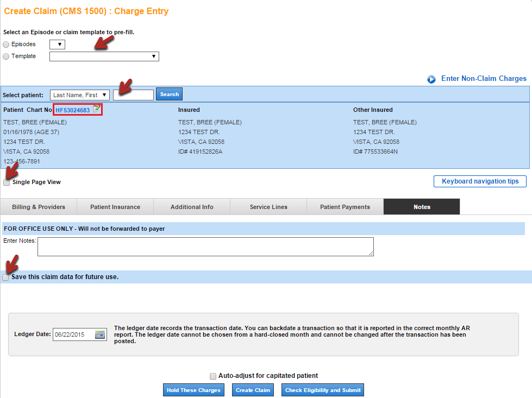Image resolution: width=532 pixels, height=398 pixels.
Task: Open the Service Lines tab
Action: pos(268,207)
